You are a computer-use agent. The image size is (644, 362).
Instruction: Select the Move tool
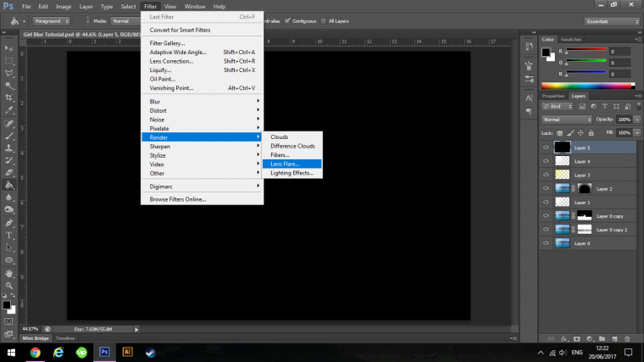click(x=8, y=48)
